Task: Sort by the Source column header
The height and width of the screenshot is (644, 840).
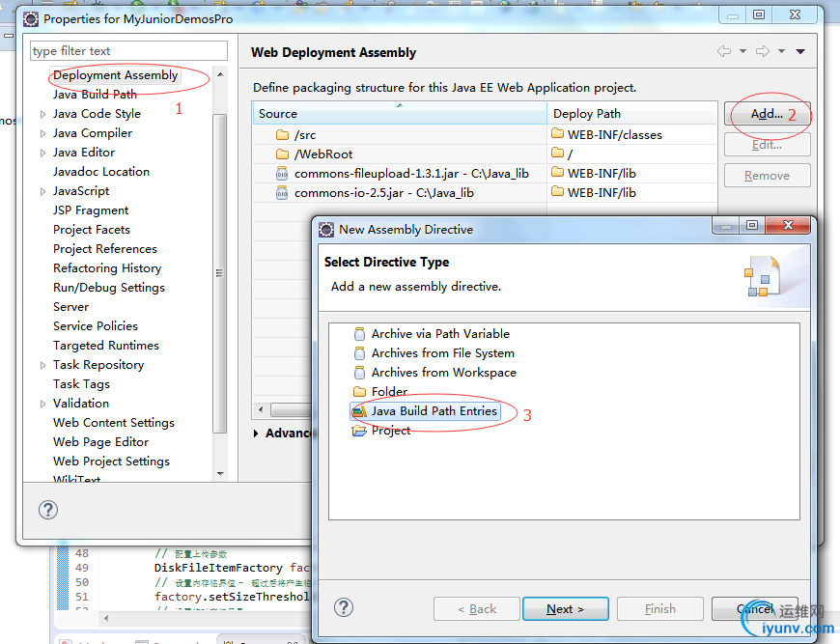Action: [x=399, y=114]
